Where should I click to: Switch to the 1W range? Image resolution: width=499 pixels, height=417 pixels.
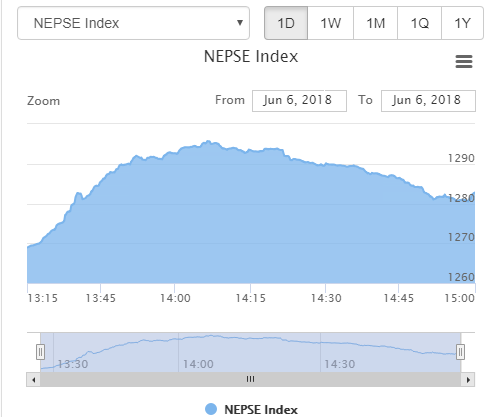[330, 23]
